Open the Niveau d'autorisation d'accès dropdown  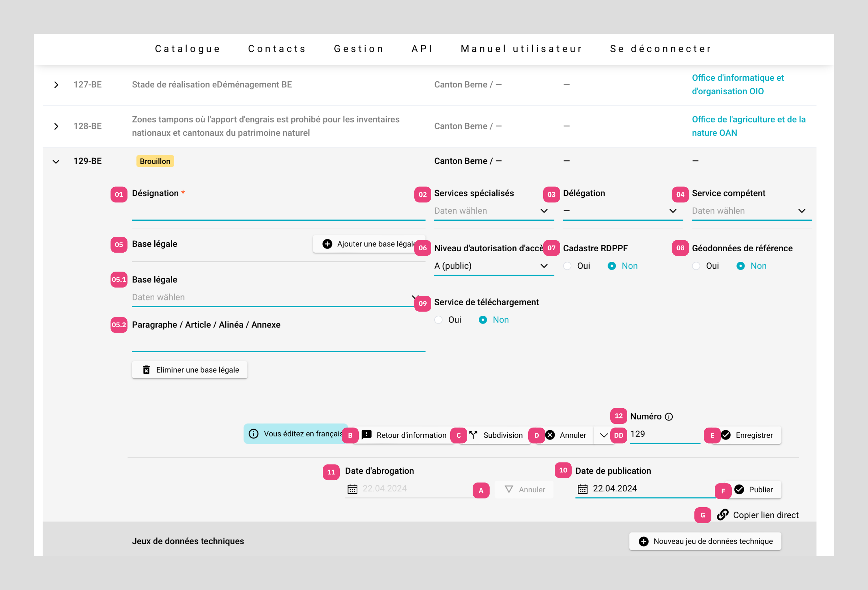[493, 266]
